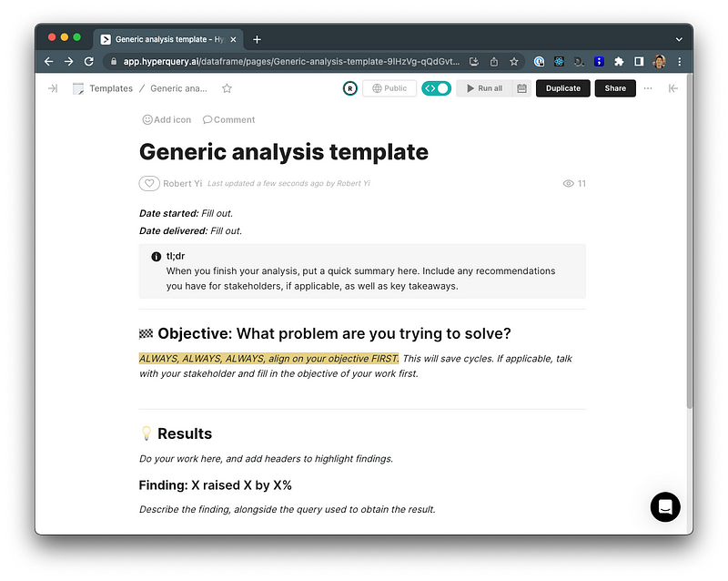Go to the Templates breadcrumb
This screenshot has width=728, height=581.
click(x=110, y=88)
